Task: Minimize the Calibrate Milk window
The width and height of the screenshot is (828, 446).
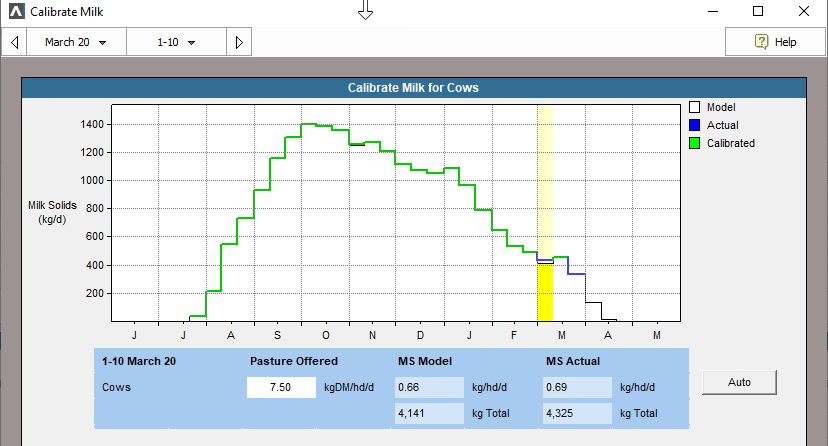Action: click(x=712, y=11)
